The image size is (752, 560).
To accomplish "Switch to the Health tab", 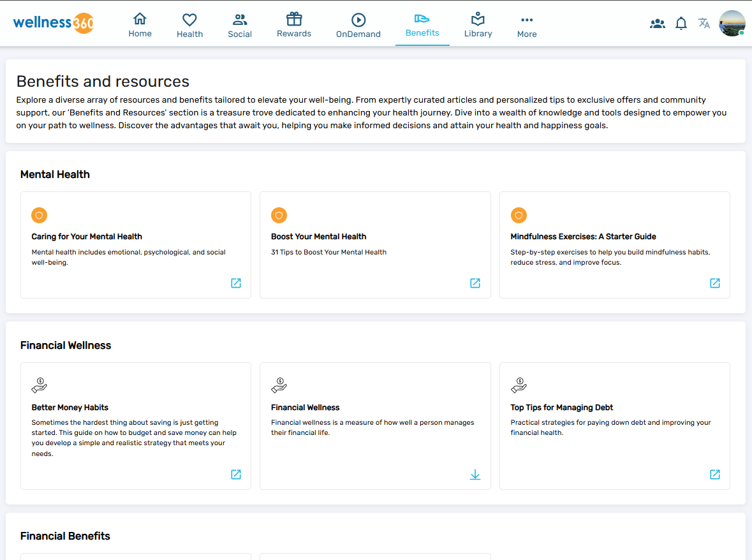I will tap(189, 26).
